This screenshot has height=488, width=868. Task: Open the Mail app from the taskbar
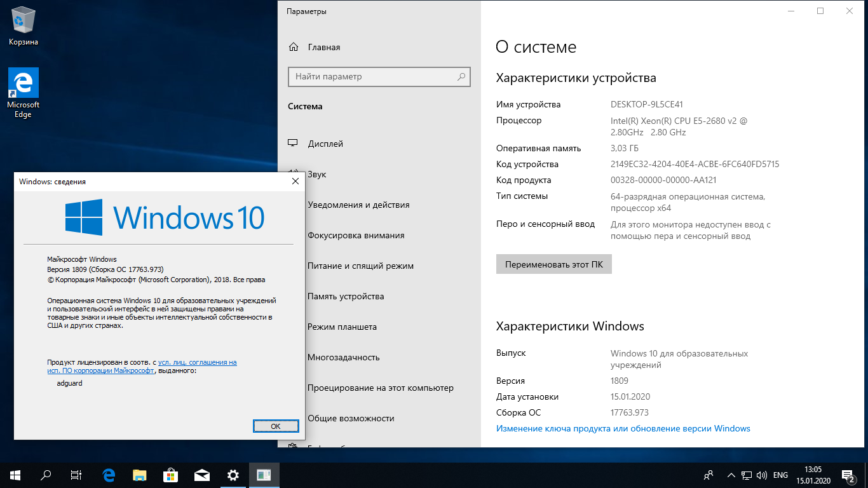[202, 475]
